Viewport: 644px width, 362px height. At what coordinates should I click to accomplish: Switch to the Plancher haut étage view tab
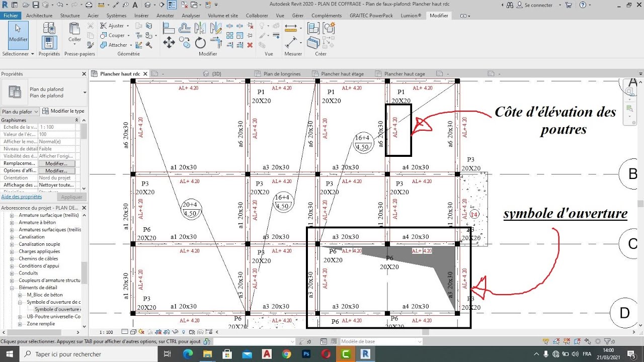[x=342, y=74]
